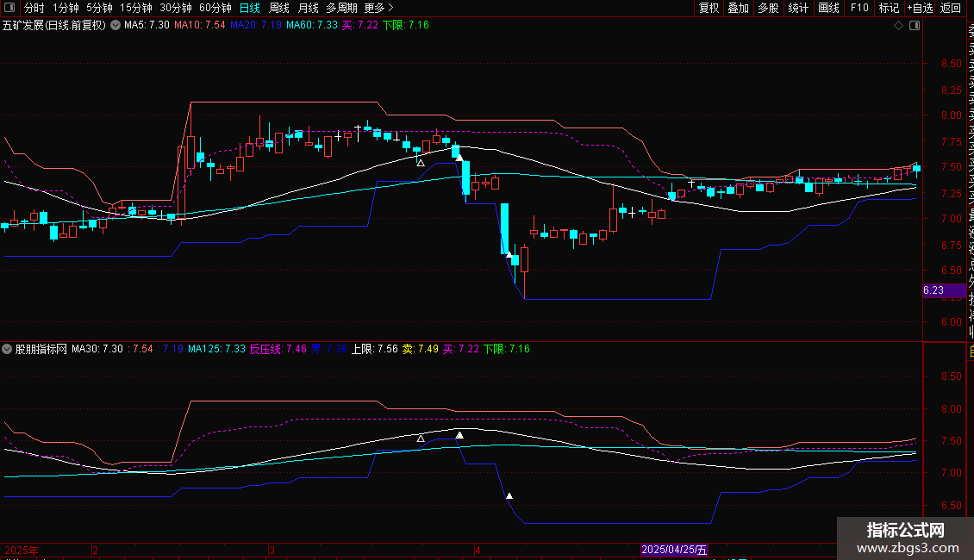The image size is (974, 560).
Task: Open 多周期 multi-period view
Action: [x=341, y=8]
